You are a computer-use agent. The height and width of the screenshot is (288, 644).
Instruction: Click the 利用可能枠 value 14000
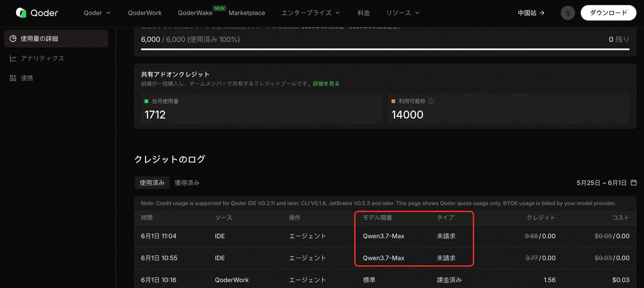pos(407,115)
